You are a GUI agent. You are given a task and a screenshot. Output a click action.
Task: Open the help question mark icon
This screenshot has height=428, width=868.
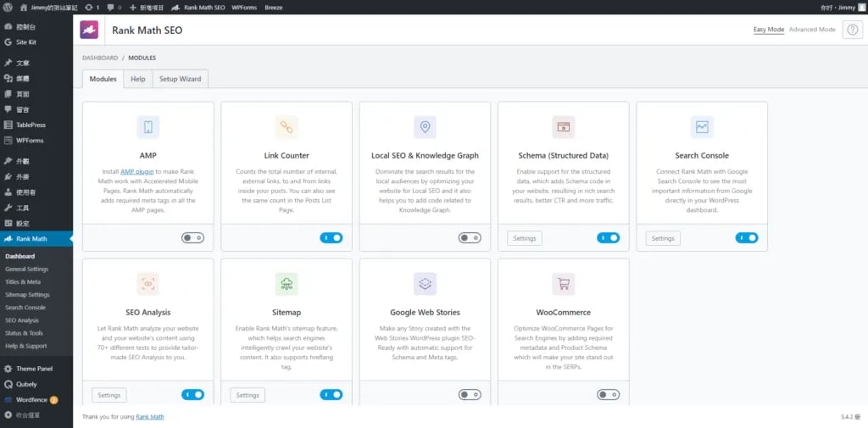[x=853, y=30]
